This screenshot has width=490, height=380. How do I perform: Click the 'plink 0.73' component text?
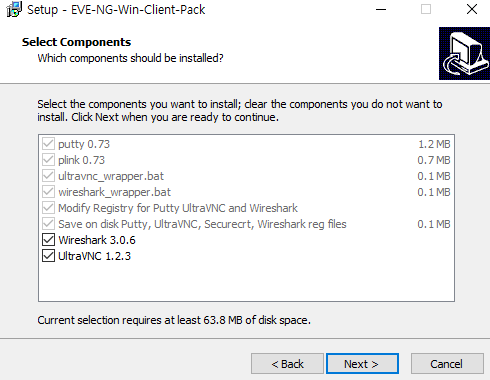click(82, 160)
